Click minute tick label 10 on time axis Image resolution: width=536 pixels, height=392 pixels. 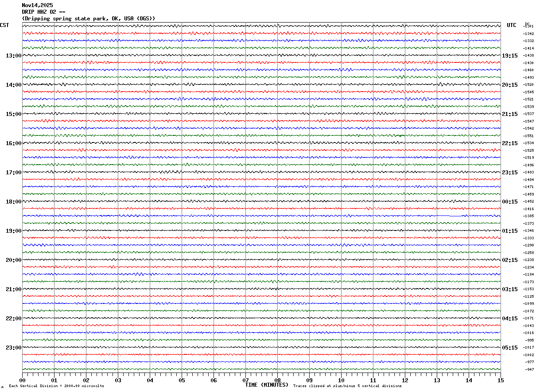341,380
